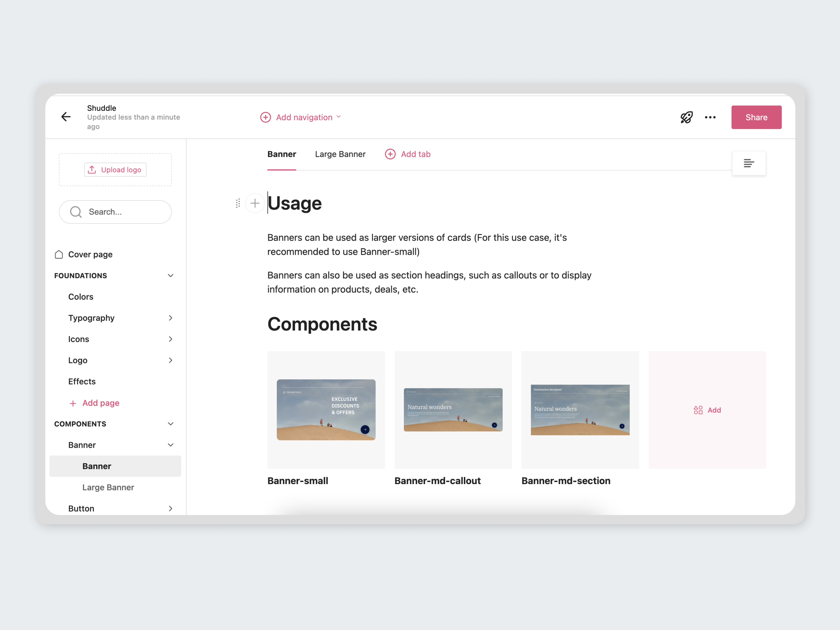Open the three-dot more options menu
840x630 pixels.
(710, 117)
